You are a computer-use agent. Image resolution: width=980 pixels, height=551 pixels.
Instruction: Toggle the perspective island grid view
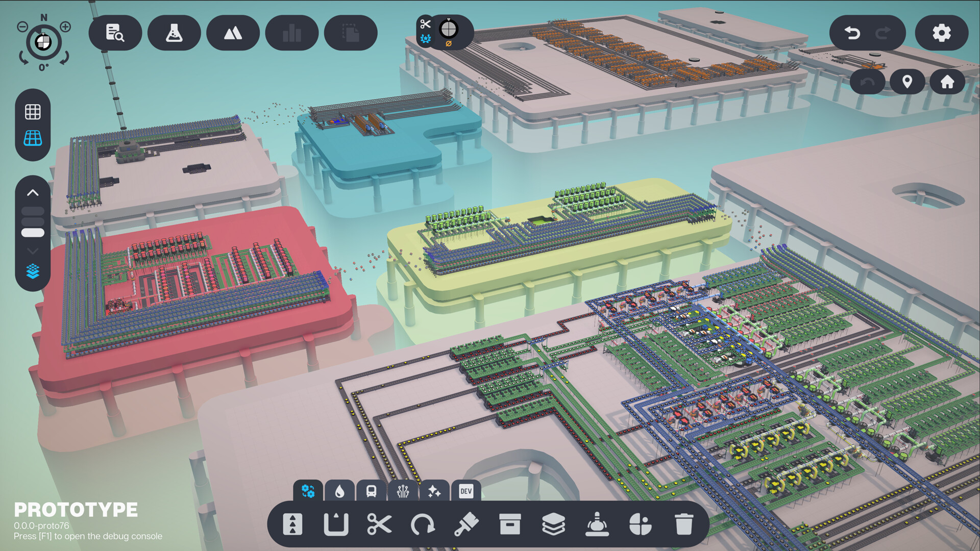pos(33,138)
